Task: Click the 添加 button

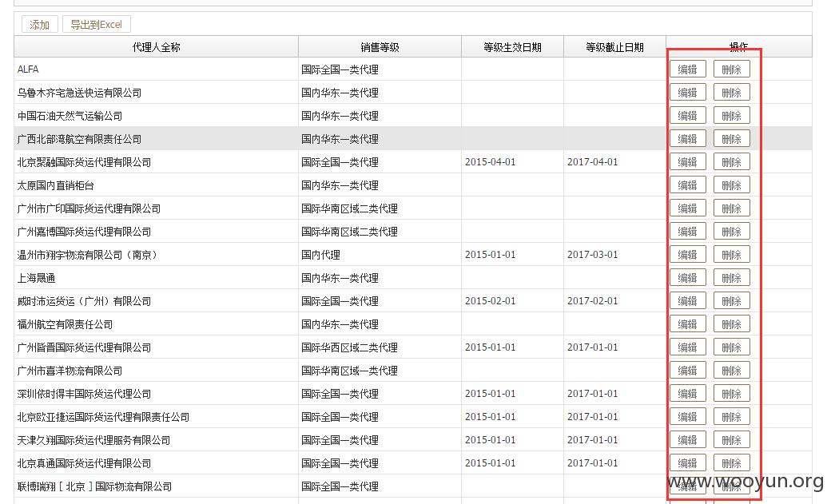Action: pos(40,25)
